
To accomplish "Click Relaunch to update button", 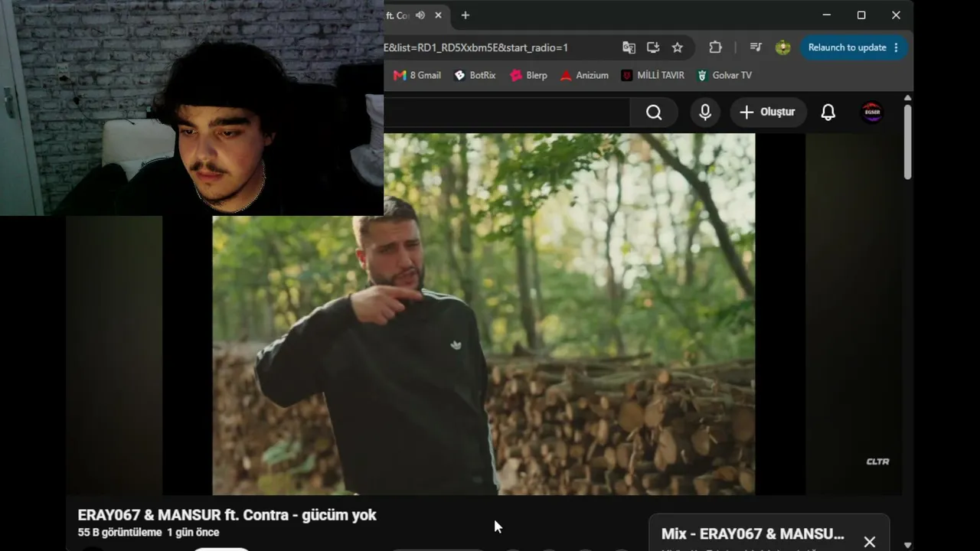I will tap(848, 47).
